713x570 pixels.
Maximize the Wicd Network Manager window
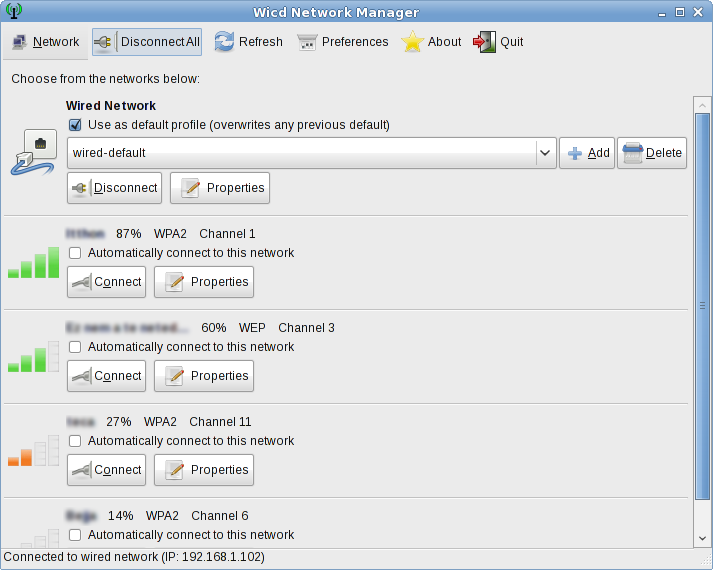pyautogui.click(x=680, y=12)
